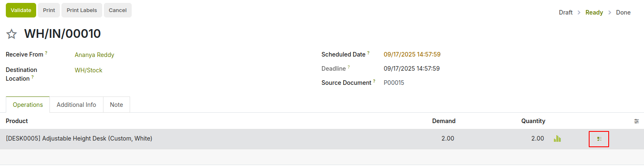644x168 pixels.
Task: Open WH/Stock destination location link
Action: pyautogui.click(x=88, y=70)
